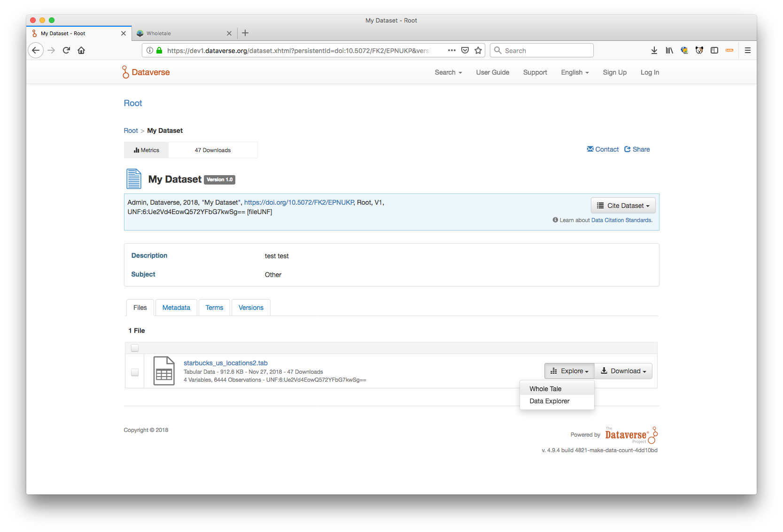Open the starbucks_us_locations2.tab file link
The image size is (783, 532).
click(x=225, y=363)
